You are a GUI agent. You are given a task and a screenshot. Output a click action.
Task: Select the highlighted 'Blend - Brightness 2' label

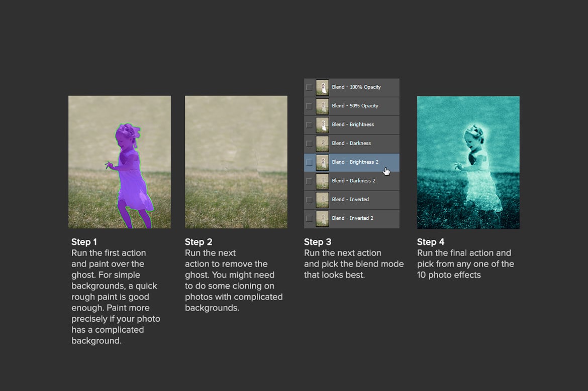pyautogui.click(x=355, y=162)
